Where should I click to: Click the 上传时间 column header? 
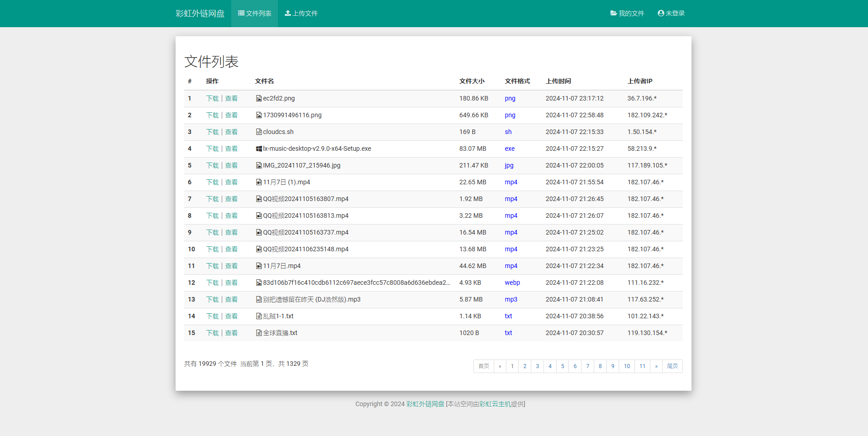558,81
